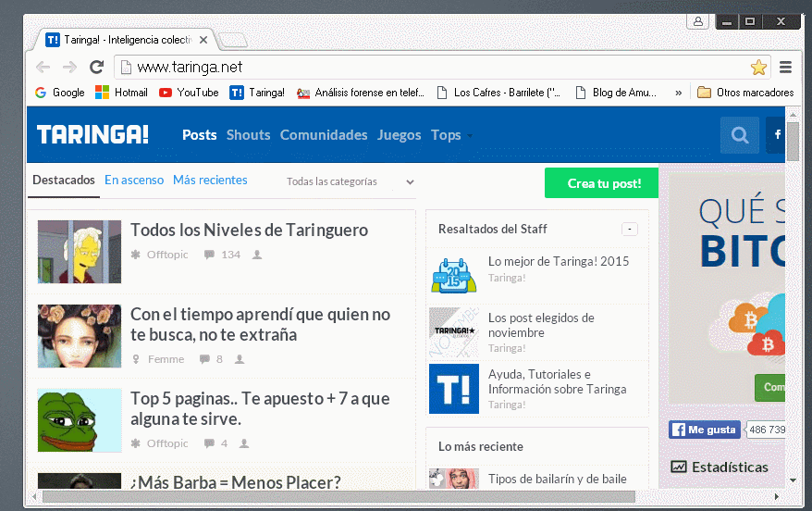The image size is (812, 511).
Task: Open Análisis forense en telef... bookmark
Action: (x=361, y=93)
